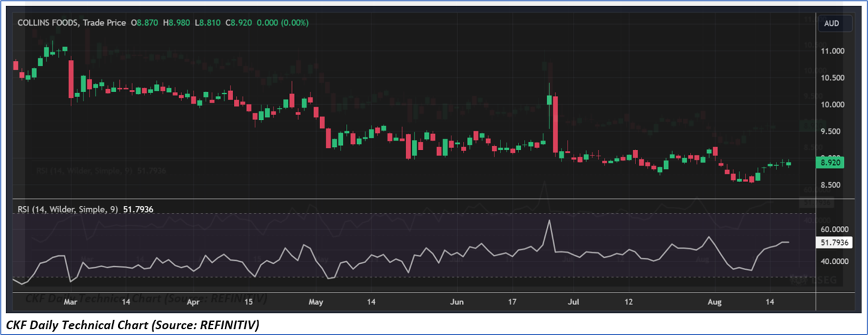This screenshot has height=335, width=868.
Task: Click the LSEG watermark logo
Action: (813, 280)
